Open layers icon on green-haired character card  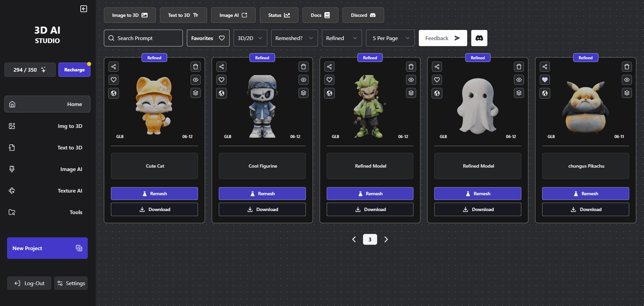pyautogui.click(x=411, y=93)
